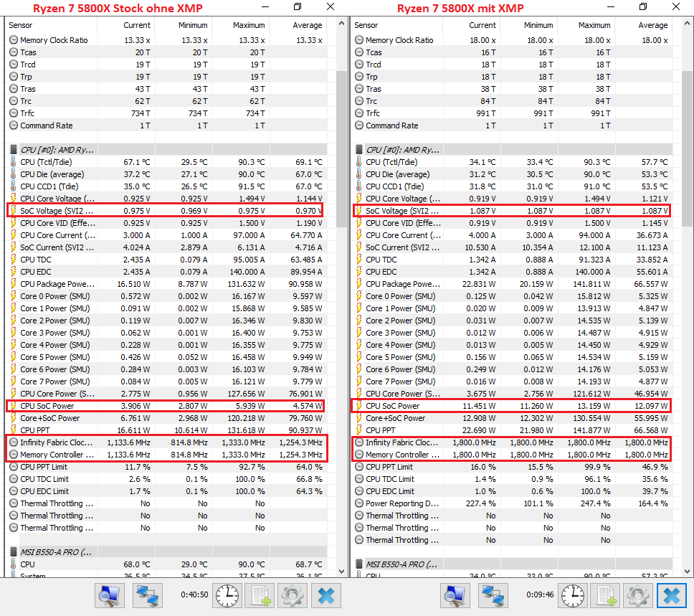Start remote sensor monitoring in the stock window
694x616 pixels.
[x=147, y=595]
